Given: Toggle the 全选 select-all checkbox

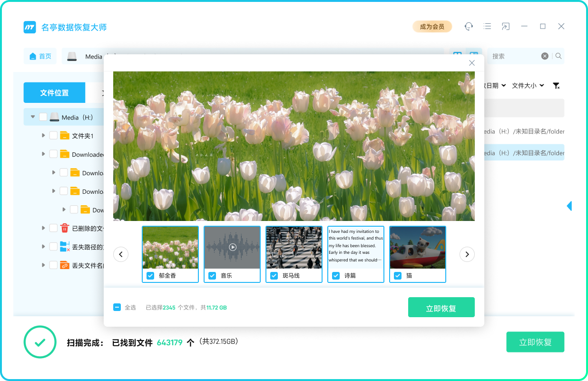Looking at the screenshot, I should [x=117, y=307].
